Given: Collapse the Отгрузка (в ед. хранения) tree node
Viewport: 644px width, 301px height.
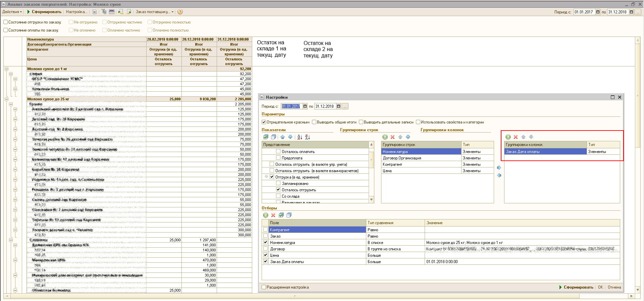Looking at the screenshot, I should pyautogui.click(x=267, y=177).
